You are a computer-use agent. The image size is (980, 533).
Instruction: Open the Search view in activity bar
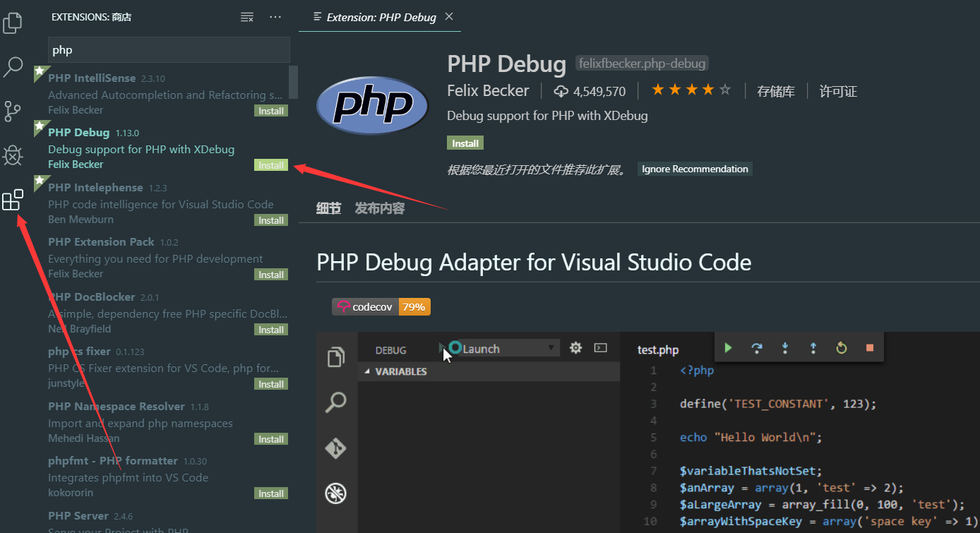(x=13, y=67)
